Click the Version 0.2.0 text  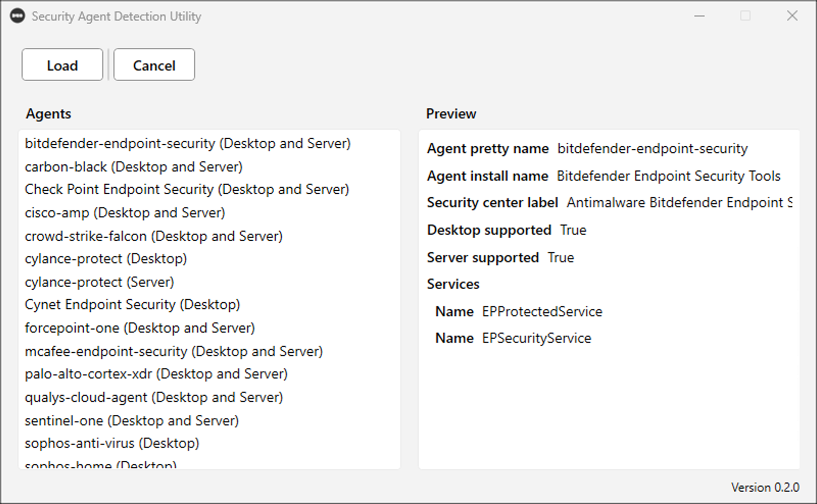coord(765,488)
